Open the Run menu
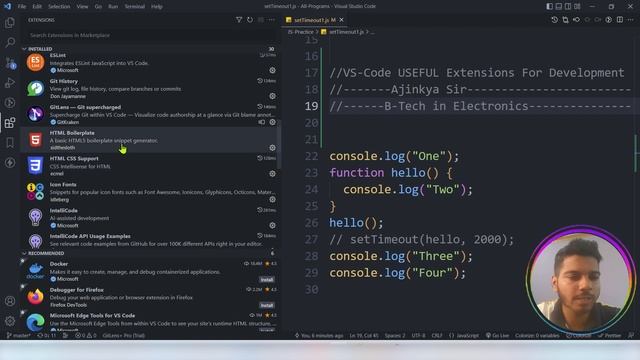Image resolution: width=640 pixels, height=360 pixels. (x=113, y=7)
